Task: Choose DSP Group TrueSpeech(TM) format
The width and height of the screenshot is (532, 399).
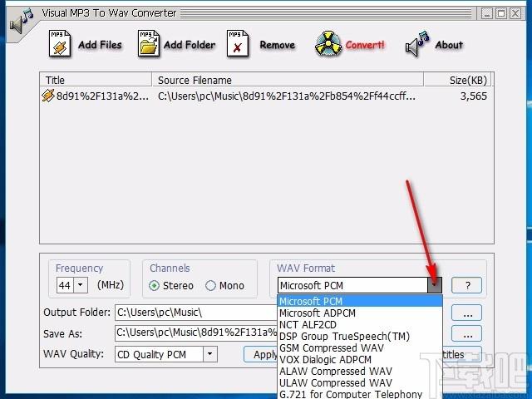Action: click(x=360, y=336)
